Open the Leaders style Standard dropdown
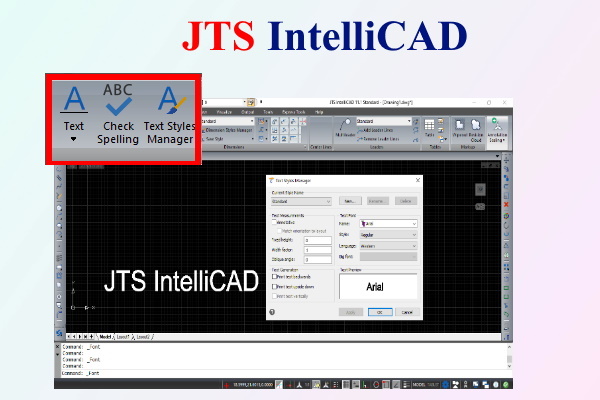This screenshot has width=600, height=400. pyautogui.click(x=384, y=121)
